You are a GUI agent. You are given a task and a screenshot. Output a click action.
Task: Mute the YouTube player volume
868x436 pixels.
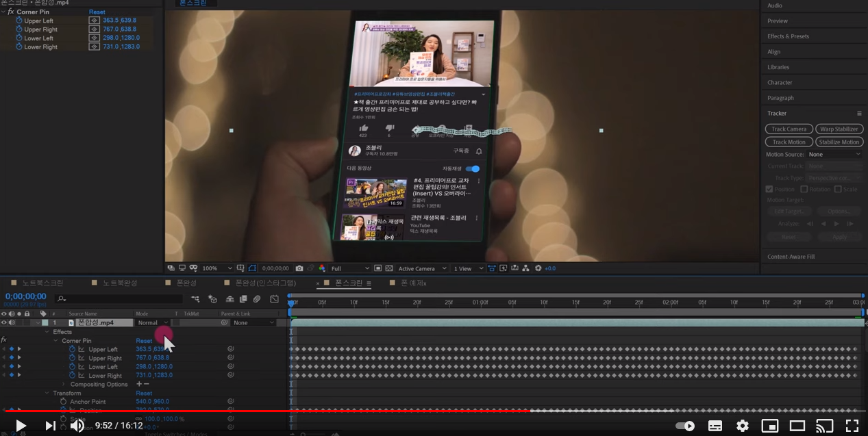coord(77,426)
